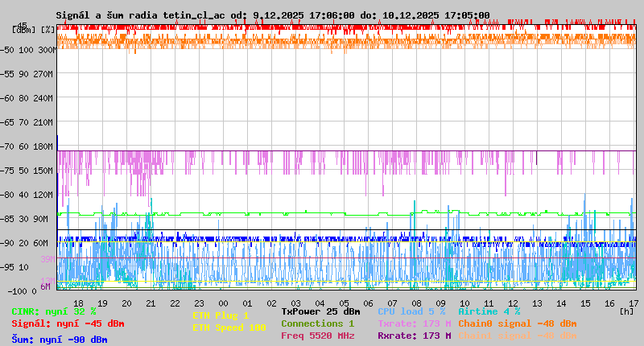Click the '-70 60 180M' y-axis label
Viewport: 644px width, 346px height.
[27, 146]
